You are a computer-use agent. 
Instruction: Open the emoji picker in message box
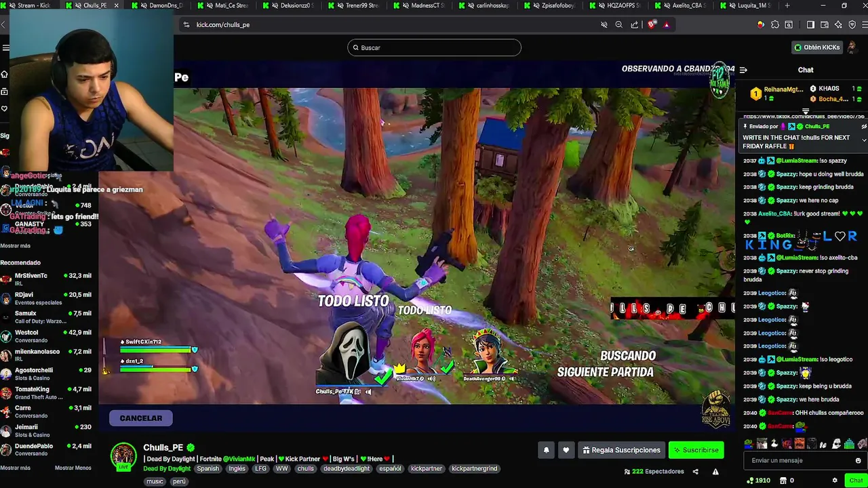858,461
